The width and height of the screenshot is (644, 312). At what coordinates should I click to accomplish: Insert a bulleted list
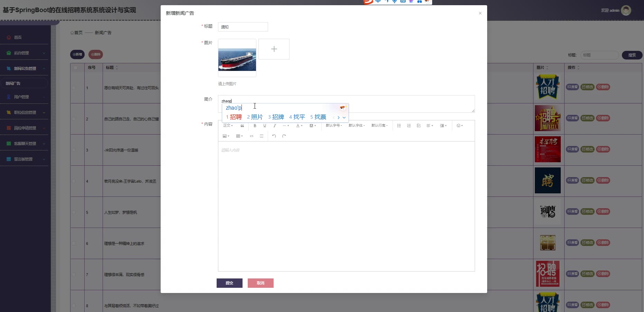399,126
